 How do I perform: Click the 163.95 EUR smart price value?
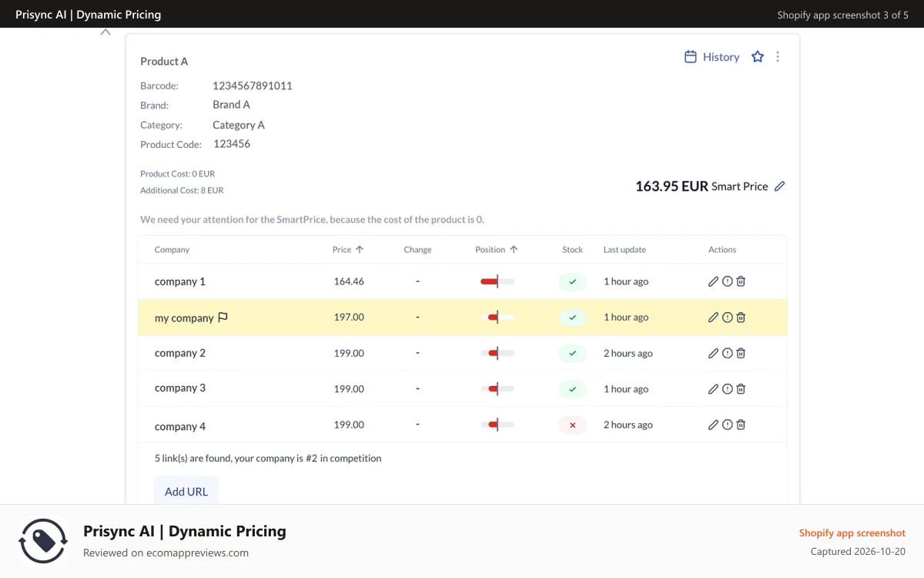coord(671,187)
